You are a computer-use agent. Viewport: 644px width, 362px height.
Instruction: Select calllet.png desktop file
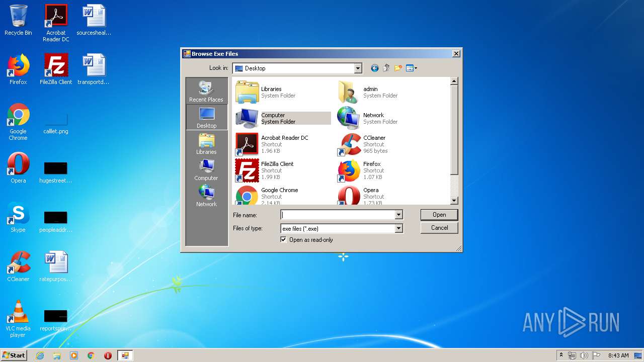[56, 122]
